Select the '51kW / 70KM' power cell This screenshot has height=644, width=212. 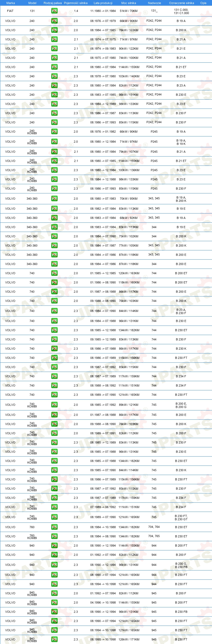[x=129, y=11]
